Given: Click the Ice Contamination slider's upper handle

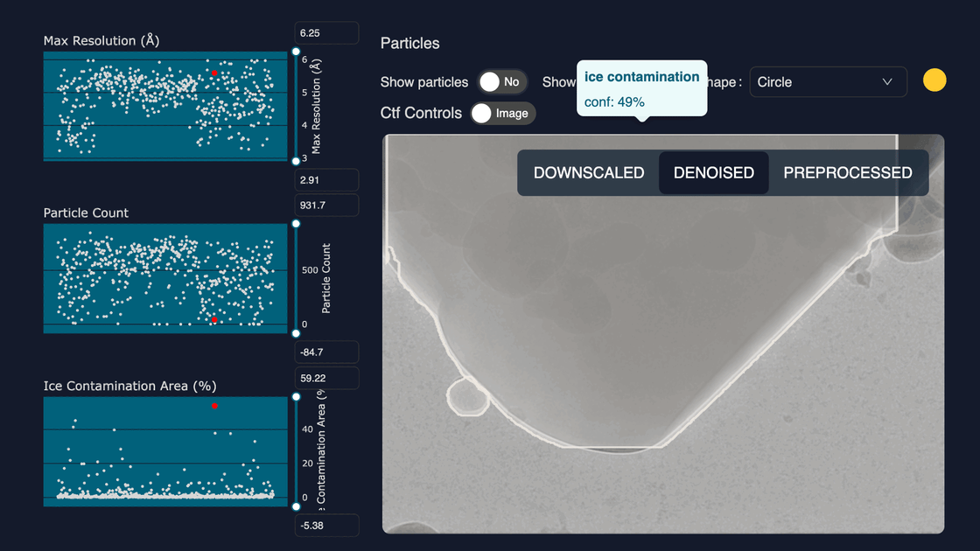Looking at the screenshot, I should pos(296,398).
